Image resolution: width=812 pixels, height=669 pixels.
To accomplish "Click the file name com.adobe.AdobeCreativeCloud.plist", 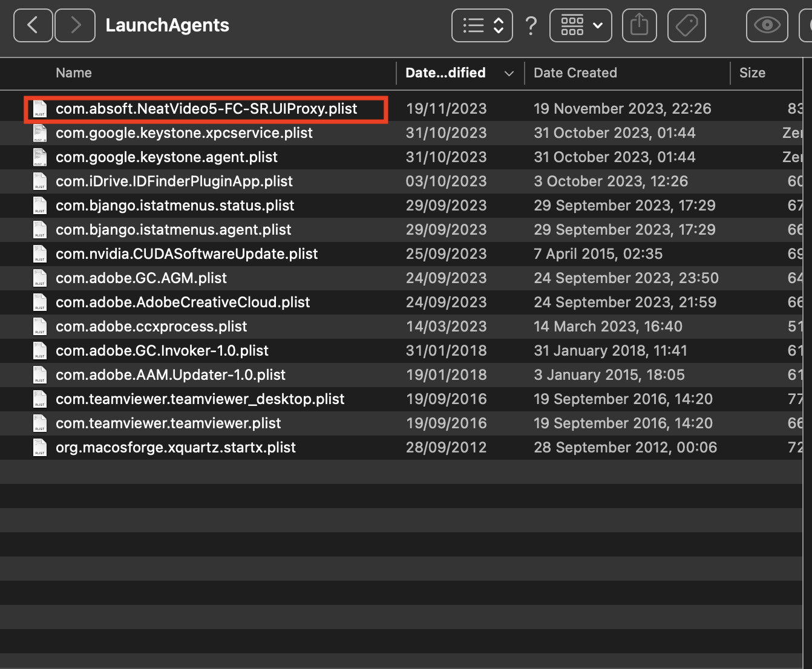I will (x=183, y=302).
